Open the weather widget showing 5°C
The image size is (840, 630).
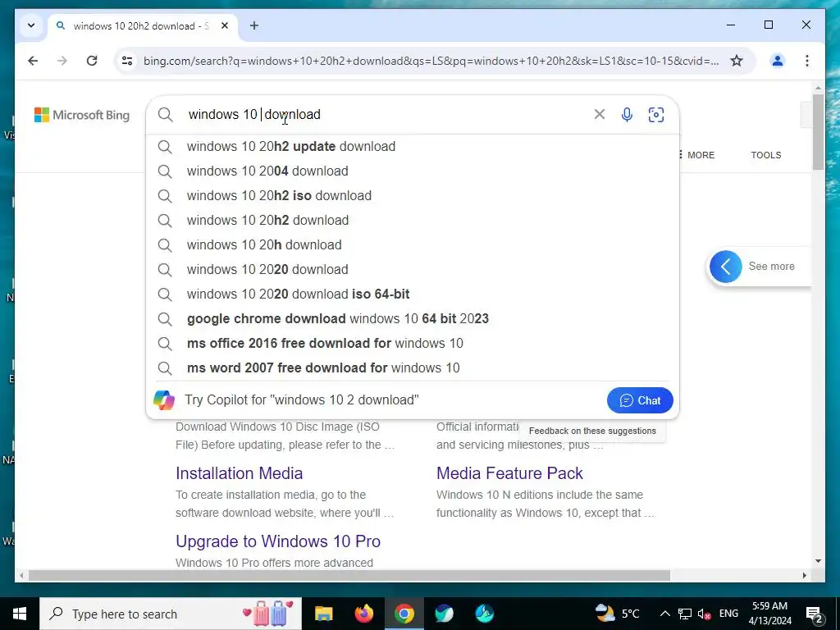618,614
